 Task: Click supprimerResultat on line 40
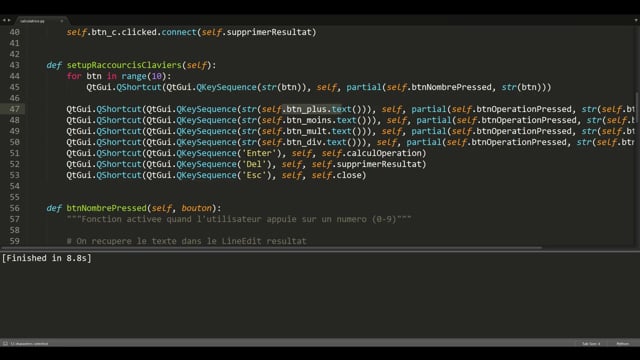pos(269,32)
